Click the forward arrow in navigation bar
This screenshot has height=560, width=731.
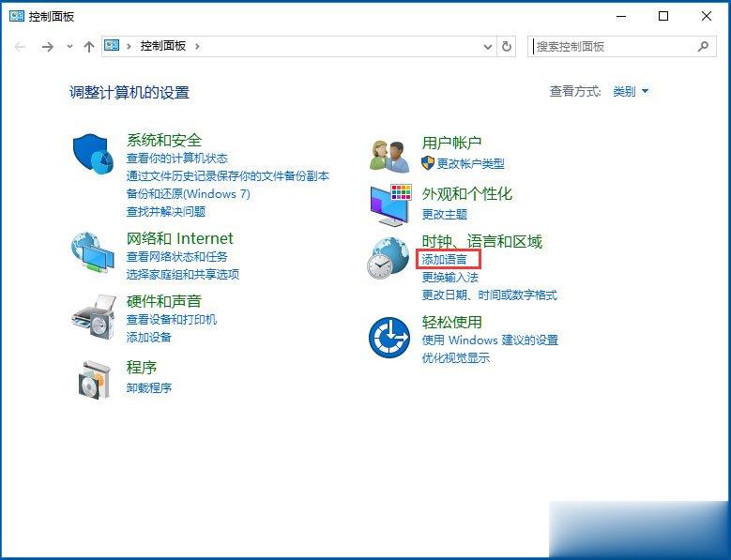pos(48,47)
